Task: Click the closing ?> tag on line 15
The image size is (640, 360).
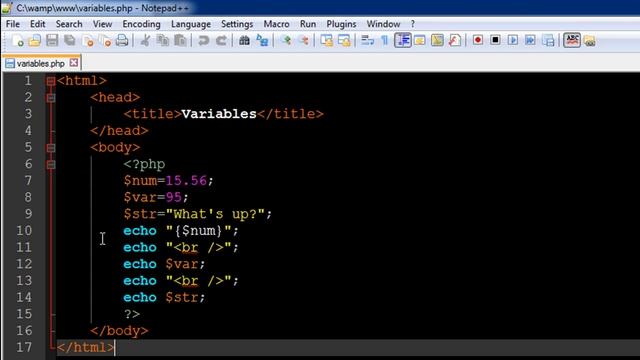Action: point(132,314)
